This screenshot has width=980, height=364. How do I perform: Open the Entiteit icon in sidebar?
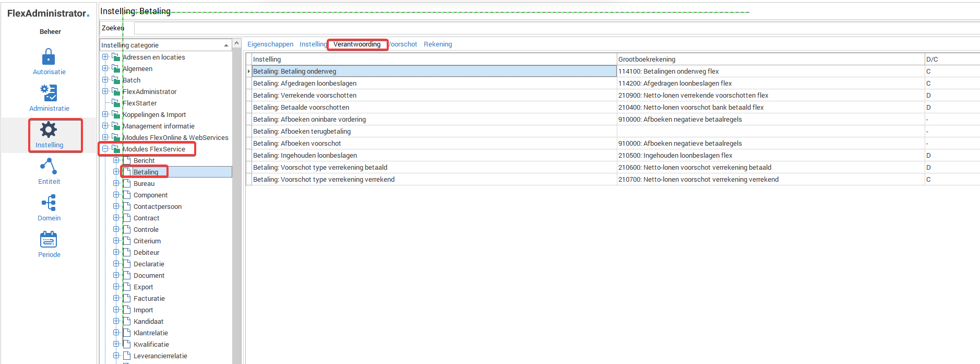49,167
